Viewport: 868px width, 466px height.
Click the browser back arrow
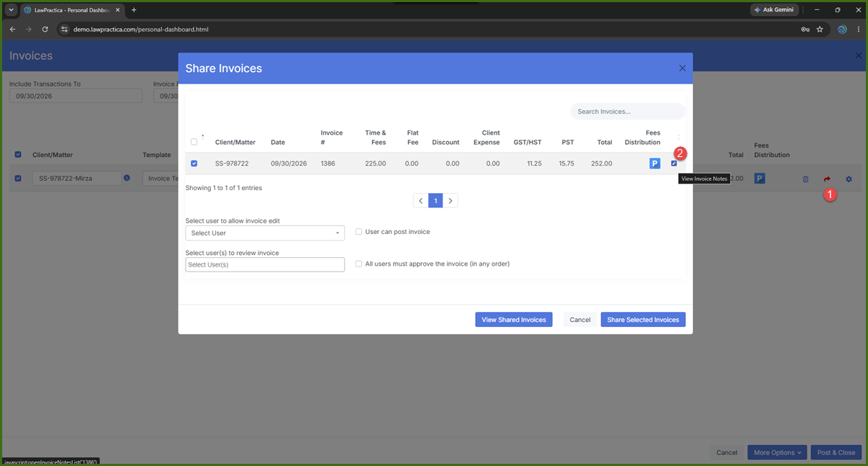click(12, 30)
